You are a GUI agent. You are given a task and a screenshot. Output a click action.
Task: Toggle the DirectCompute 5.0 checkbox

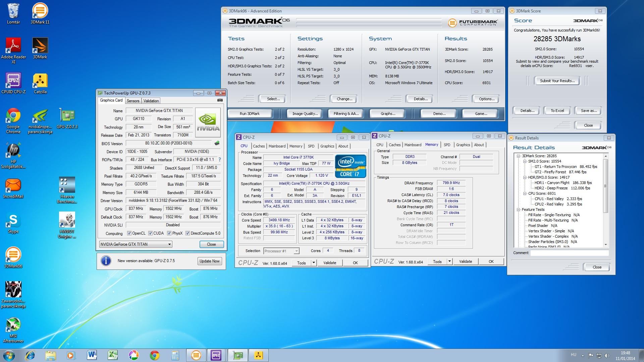point(188,233)
